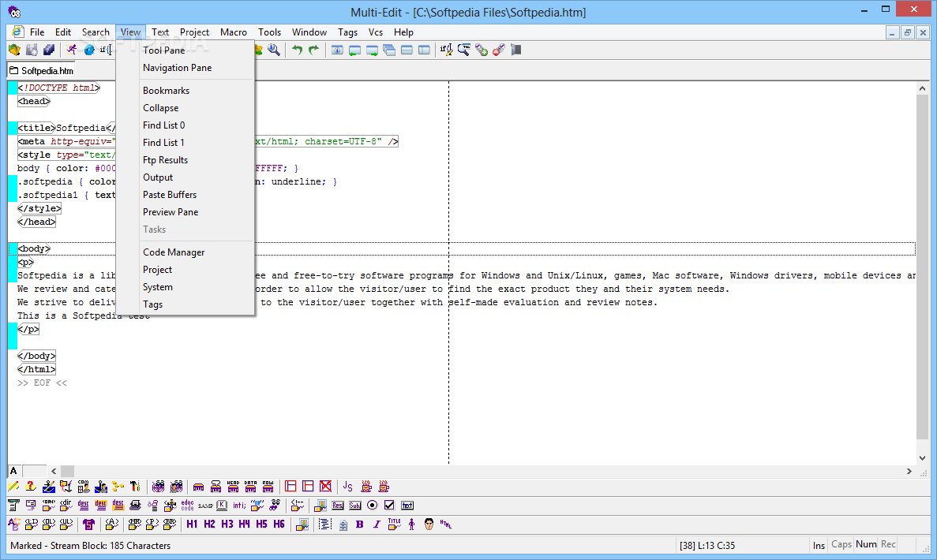Click the Reset button tag icon
This screenshot has height=560, width=937.
click(338, 506)
